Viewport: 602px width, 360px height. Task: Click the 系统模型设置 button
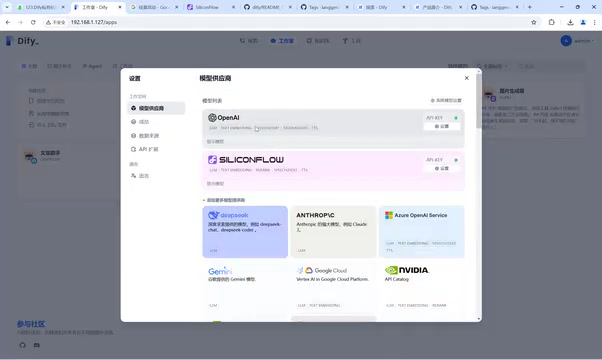[446, 101]
